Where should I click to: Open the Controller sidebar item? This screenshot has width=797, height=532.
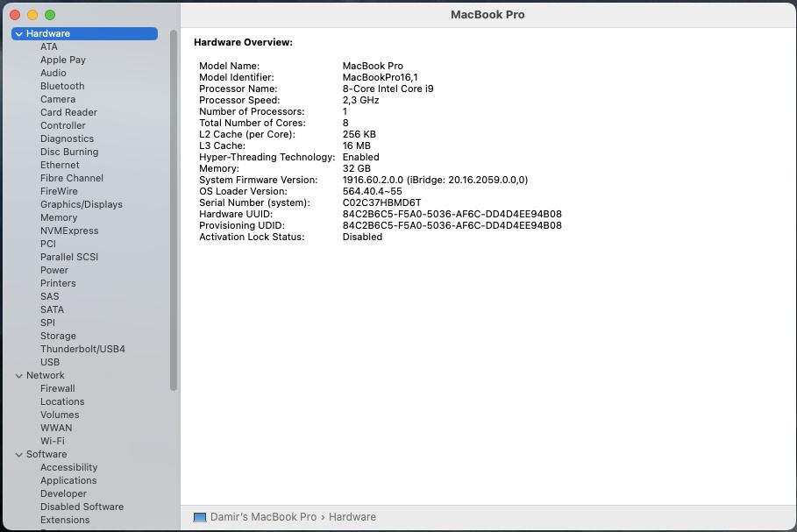(63, 125)
